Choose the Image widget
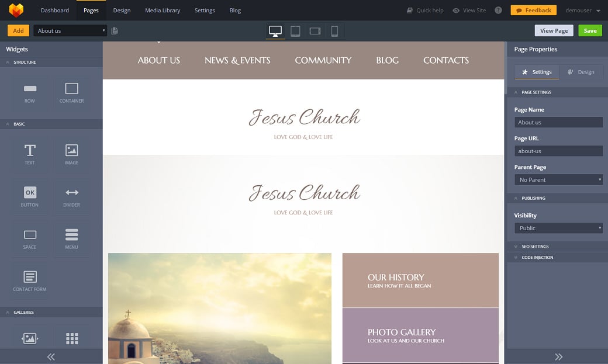608x364 pixels. [x=71, y=154]
